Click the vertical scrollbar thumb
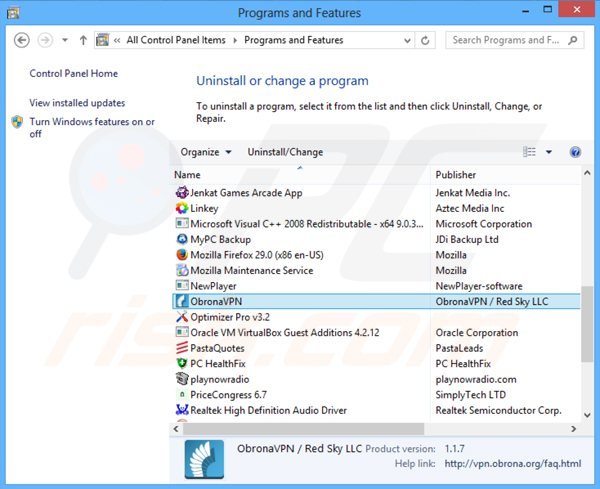 tap(587, 324)
